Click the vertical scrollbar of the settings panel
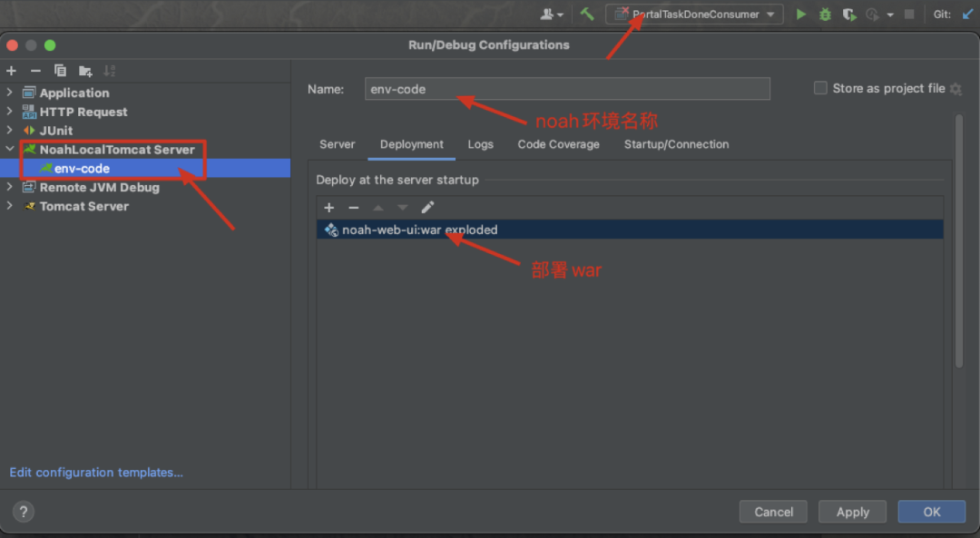Screen dimensions: 980x538 pos(959,240)
